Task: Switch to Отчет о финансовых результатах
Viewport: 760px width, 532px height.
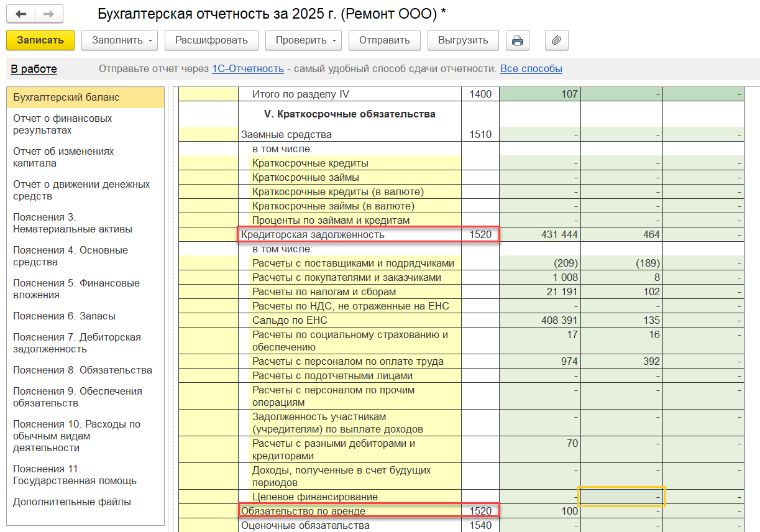Action: tap(62, 124)
